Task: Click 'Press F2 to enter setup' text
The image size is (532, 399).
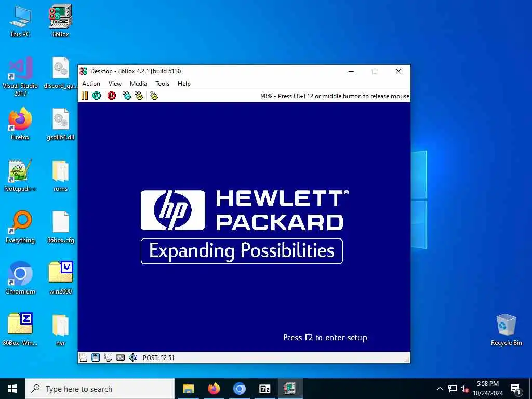Action: coord(325,338)
